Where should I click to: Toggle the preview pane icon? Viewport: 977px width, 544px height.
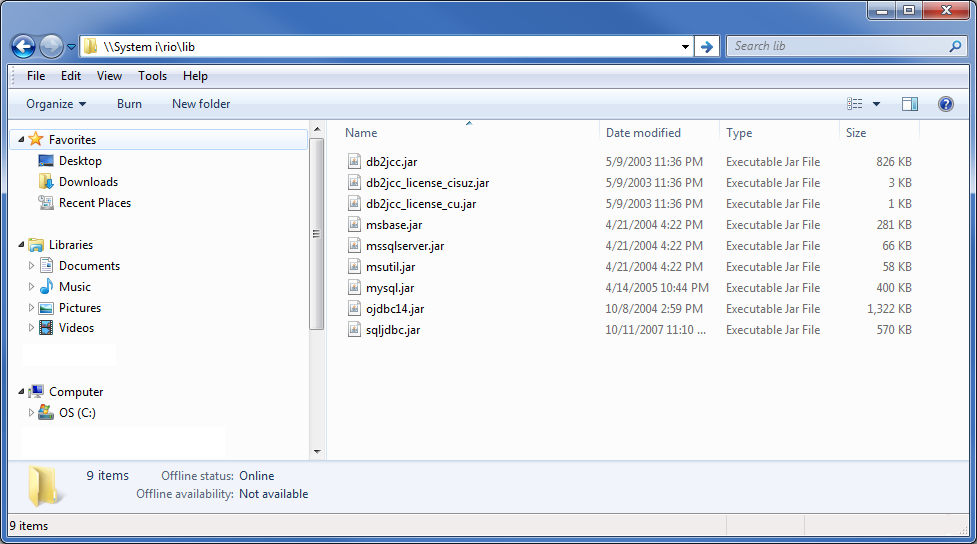909,104
